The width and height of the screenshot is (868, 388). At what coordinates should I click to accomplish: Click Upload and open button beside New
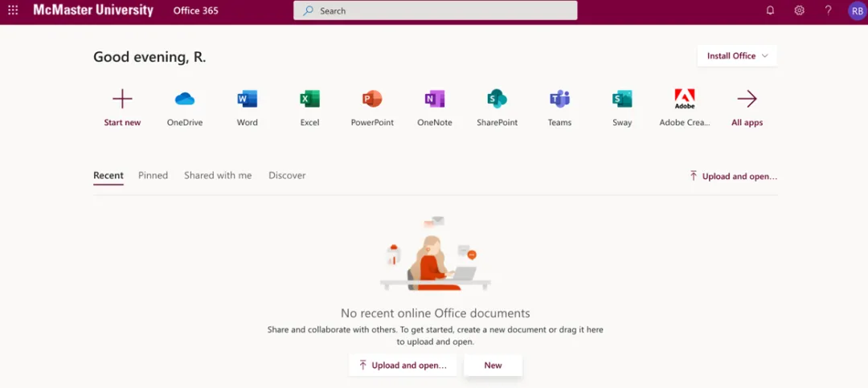pos(403,366)
